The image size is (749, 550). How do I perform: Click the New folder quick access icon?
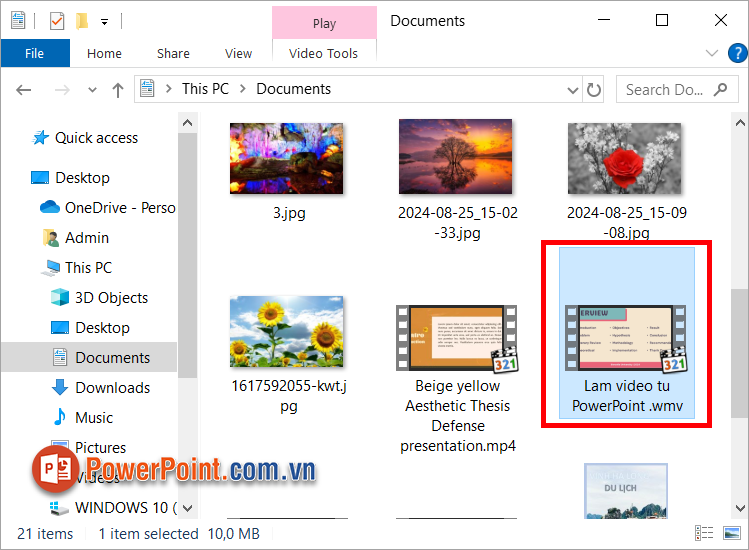point(82,21)
